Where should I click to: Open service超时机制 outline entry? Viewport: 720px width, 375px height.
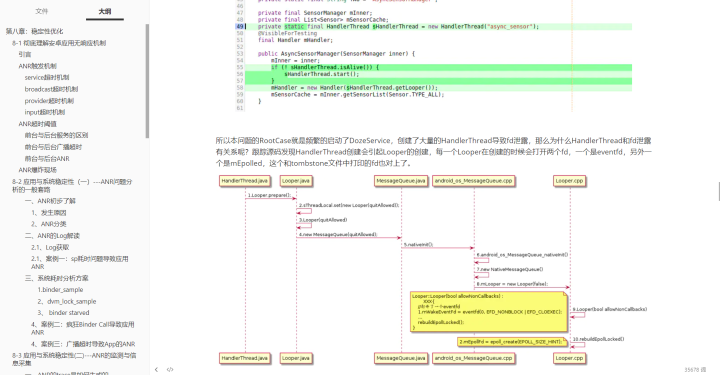(47, 78)
